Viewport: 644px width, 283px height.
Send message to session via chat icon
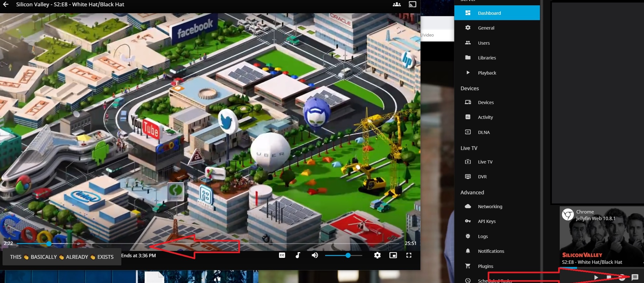point(635,277)
